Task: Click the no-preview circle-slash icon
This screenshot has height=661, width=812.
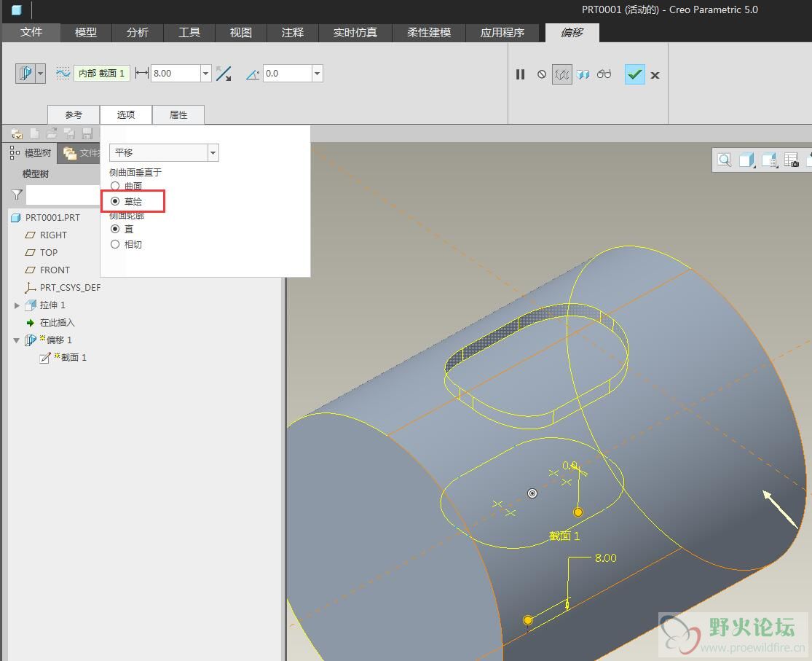Action: click(542, 74)
